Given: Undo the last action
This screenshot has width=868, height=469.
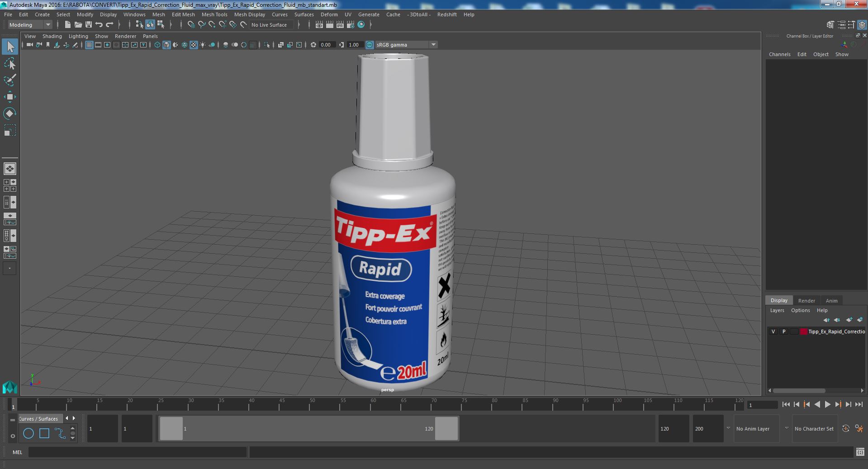Looking at the screenshot, I should coord(99,25).
